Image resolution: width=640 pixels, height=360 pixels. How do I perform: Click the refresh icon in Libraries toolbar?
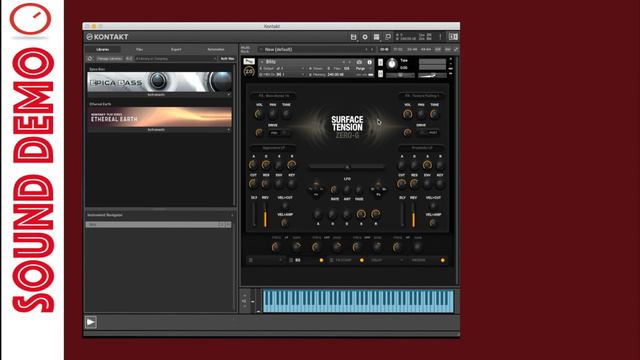[90, 59]
